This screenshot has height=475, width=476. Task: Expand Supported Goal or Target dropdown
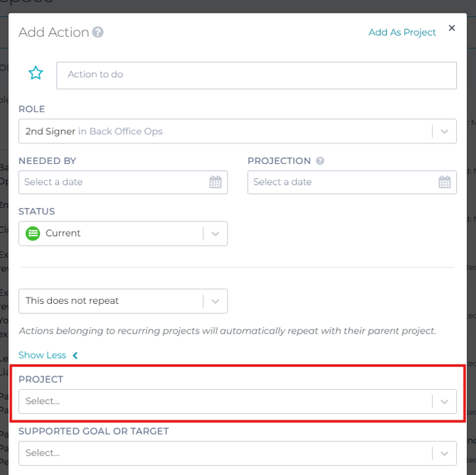click(444, 453)
